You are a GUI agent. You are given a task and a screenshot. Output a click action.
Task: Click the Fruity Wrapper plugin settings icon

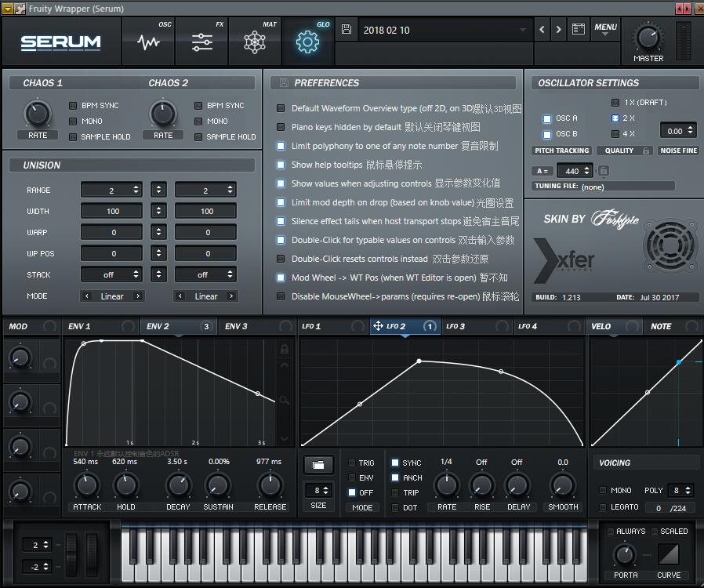[20, 9]
